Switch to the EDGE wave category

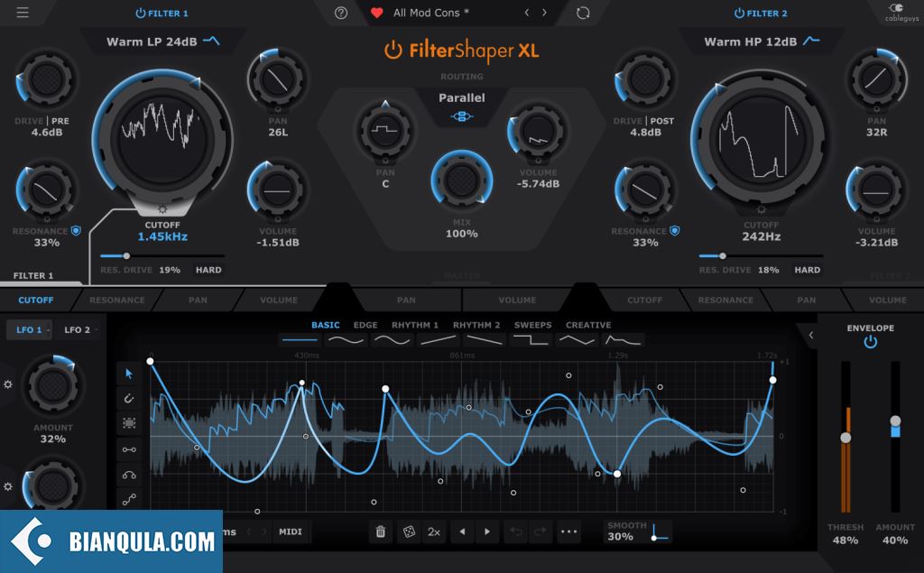[x=365, y=325]
